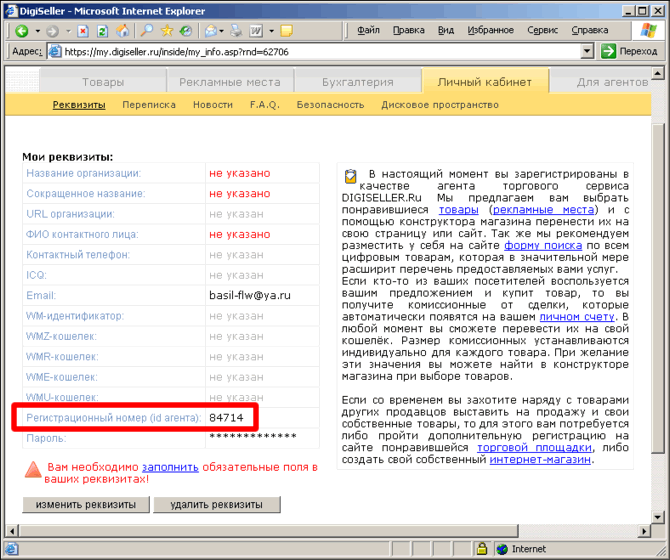The width and height of the screenshot is (670, 560).
Task: Open the Реквизиты submenu link
Action: click(79, 105)
